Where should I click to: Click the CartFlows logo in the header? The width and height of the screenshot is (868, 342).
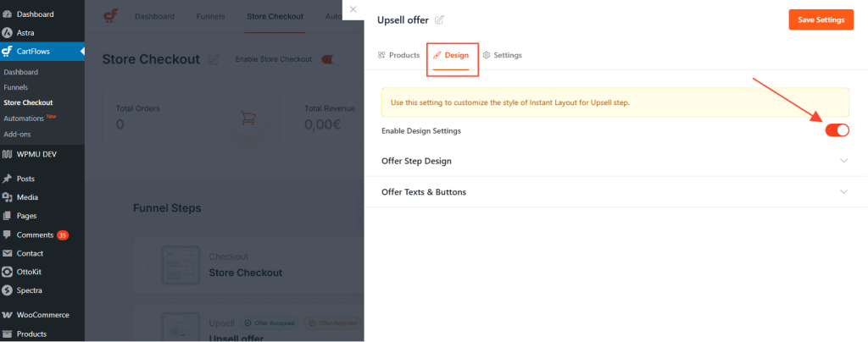(111, 16)
